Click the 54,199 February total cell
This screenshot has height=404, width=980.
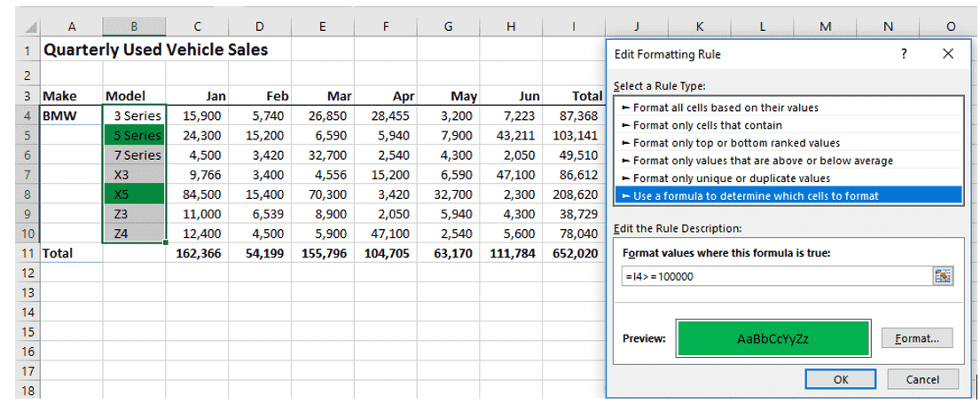[x=260, y=253]
